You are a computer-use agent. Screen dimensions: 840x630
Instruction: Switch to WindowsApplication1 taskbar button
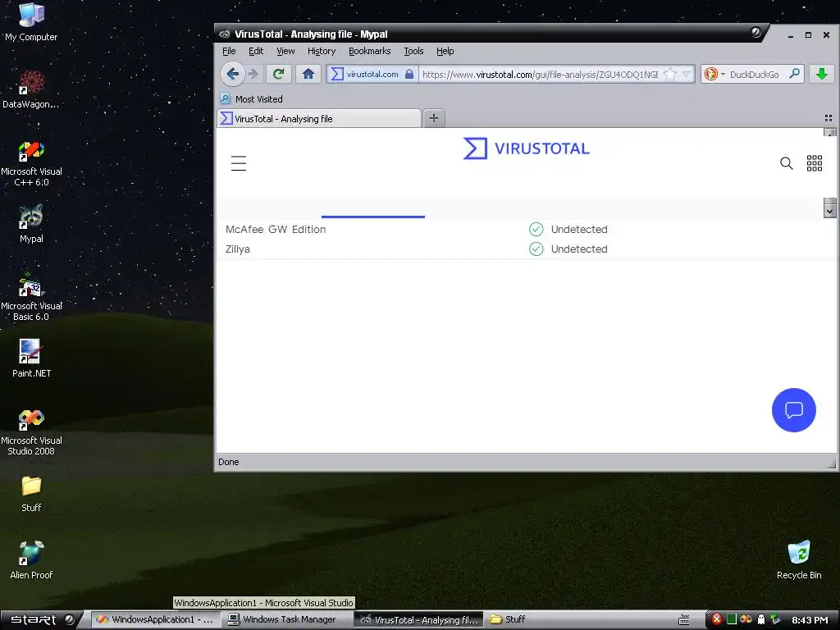click(x=155, y=619)
